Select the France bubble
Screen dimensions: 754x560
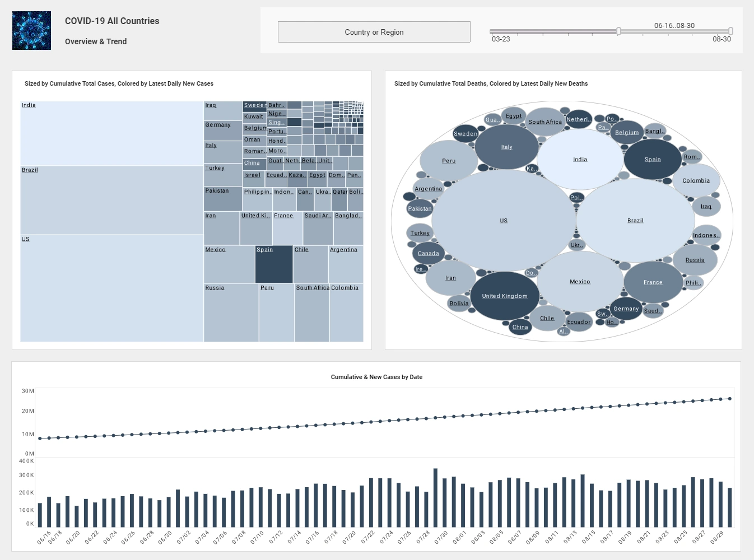pos(653,282)
